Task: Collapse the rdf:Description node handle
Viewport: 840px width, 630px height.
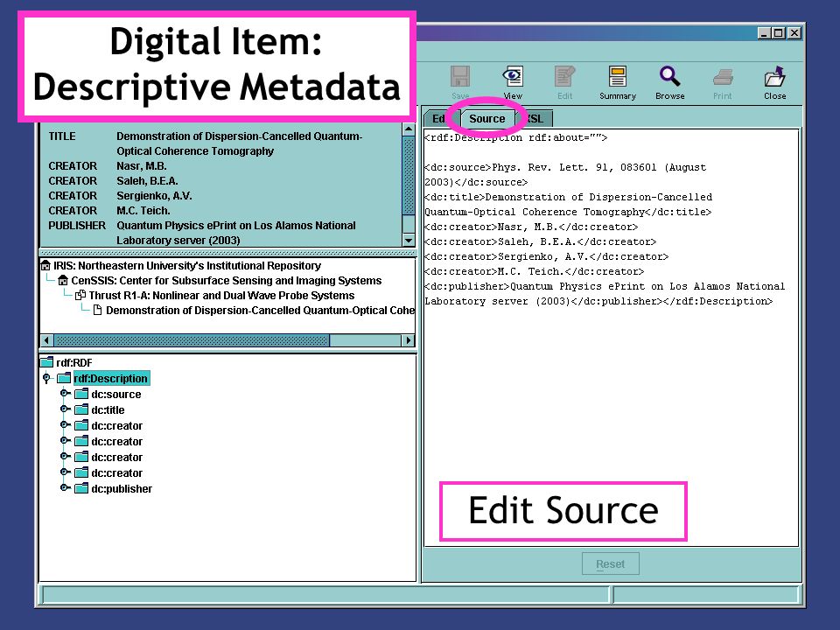Action: coord(46,378)
